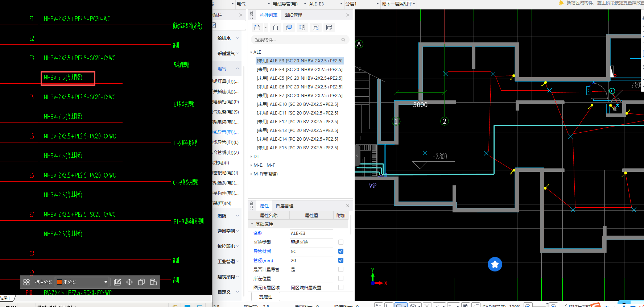Select ALE-E10 in the component list

[297, 104]
